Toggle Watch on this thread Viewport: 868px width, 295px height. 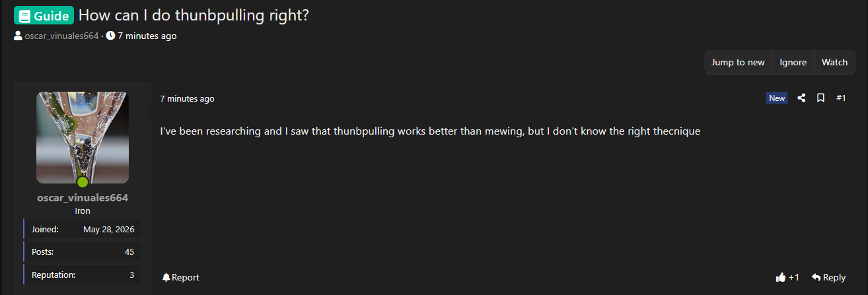(834, 62)
